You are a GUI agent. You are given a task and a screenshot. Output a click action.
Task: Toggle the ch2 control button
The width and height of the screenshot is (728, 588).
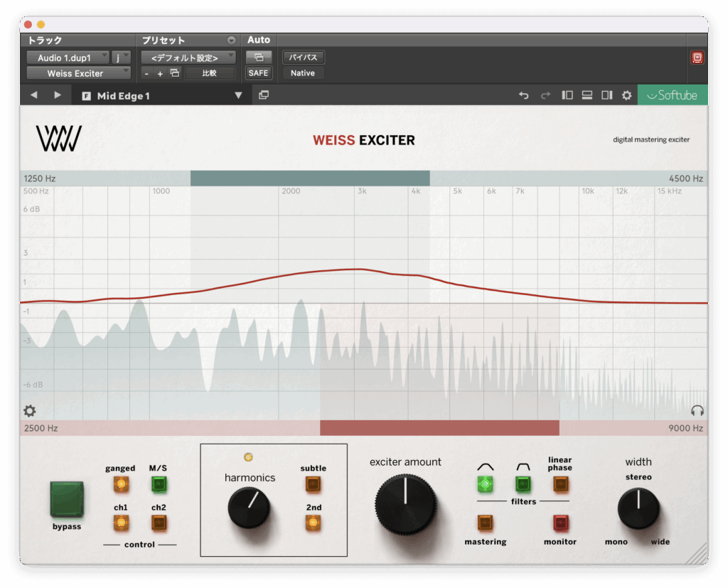[x=159, y=523]
